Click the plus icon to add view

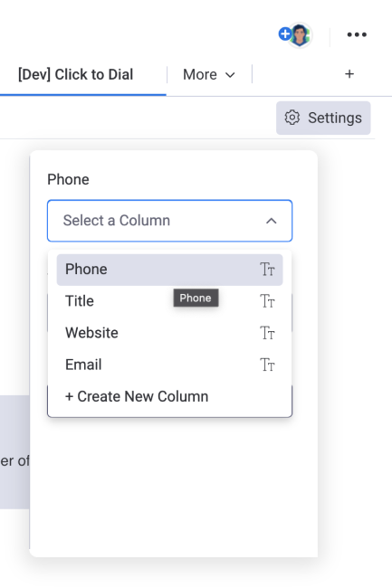349,74
